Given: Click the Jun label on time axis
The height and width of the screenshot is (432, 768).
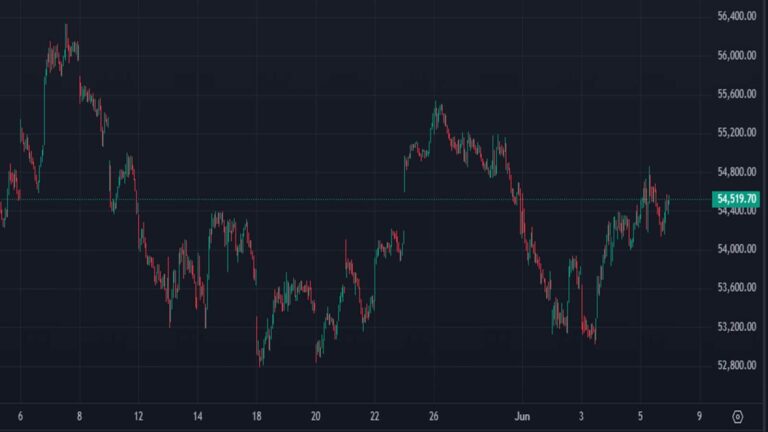Looking at the screenshot, I should coord(522,416).
